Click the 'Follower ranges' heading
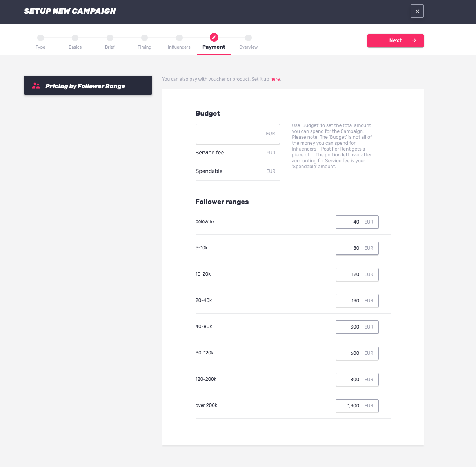Image resolution: width=476 pixels, height=467 pixels. (x=222, y=202)
